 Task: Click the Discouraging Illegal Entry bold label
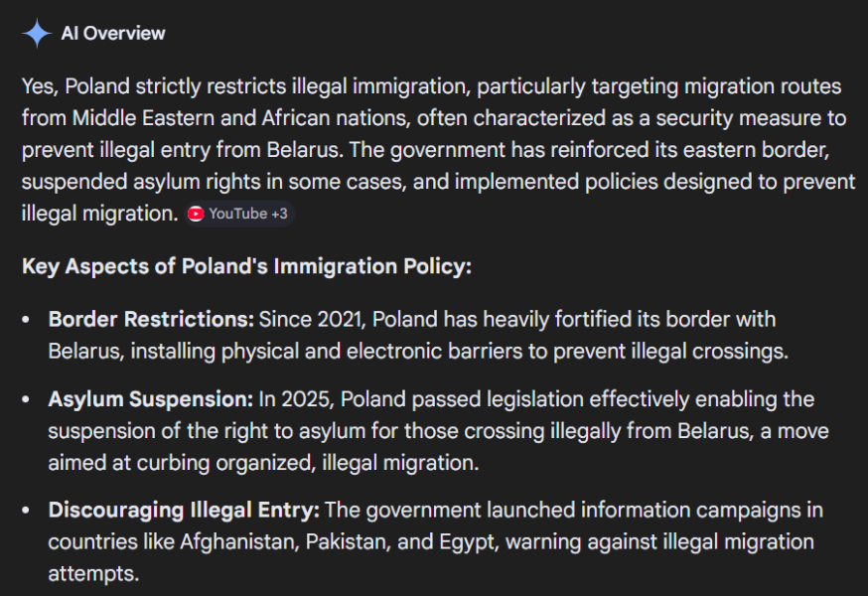[184, 511]
